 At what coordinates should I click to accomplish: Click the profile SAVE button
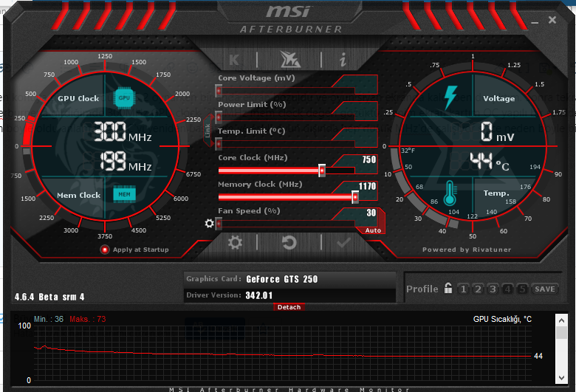point(545,289)
